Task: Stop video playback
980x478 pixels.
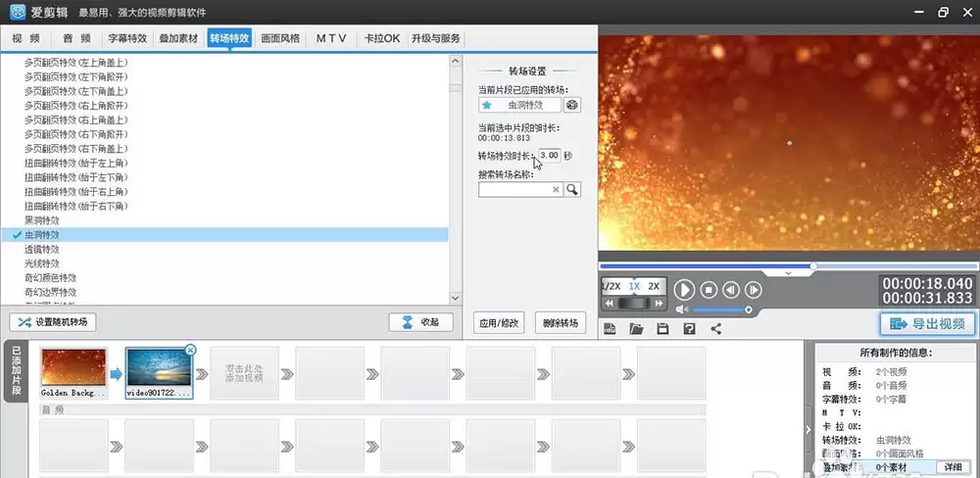Action: tap(709, 290)
